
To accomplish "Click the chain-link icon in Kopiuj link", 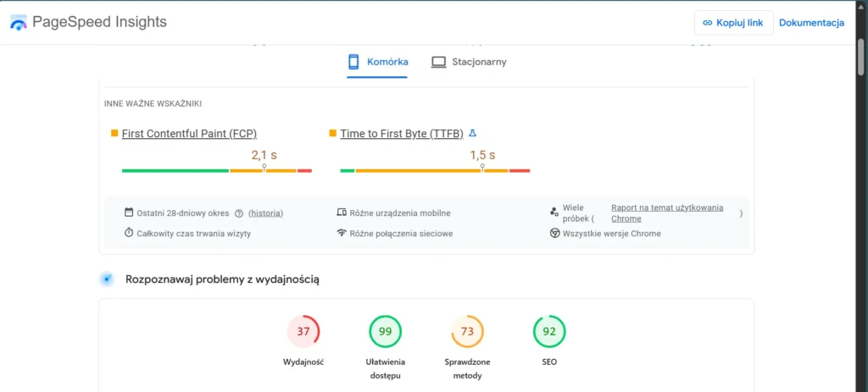I will tap(707, 23).
